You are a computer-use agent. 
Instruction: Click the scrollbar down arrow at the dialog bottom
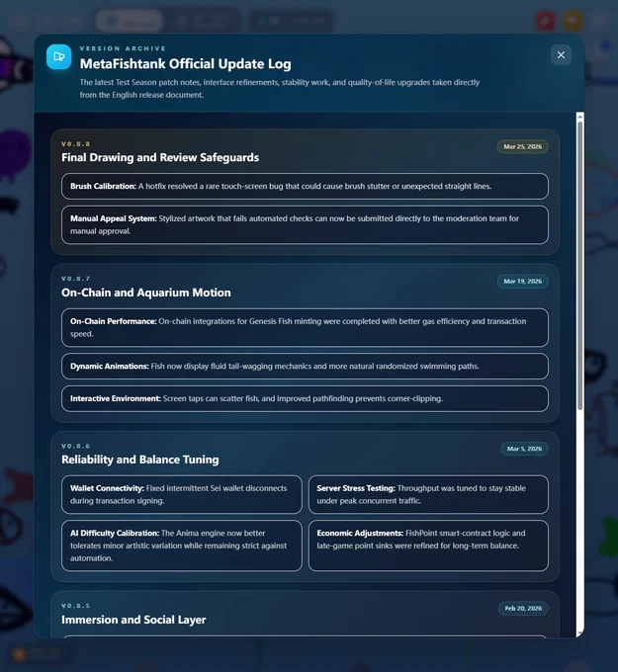coord(579,633)
